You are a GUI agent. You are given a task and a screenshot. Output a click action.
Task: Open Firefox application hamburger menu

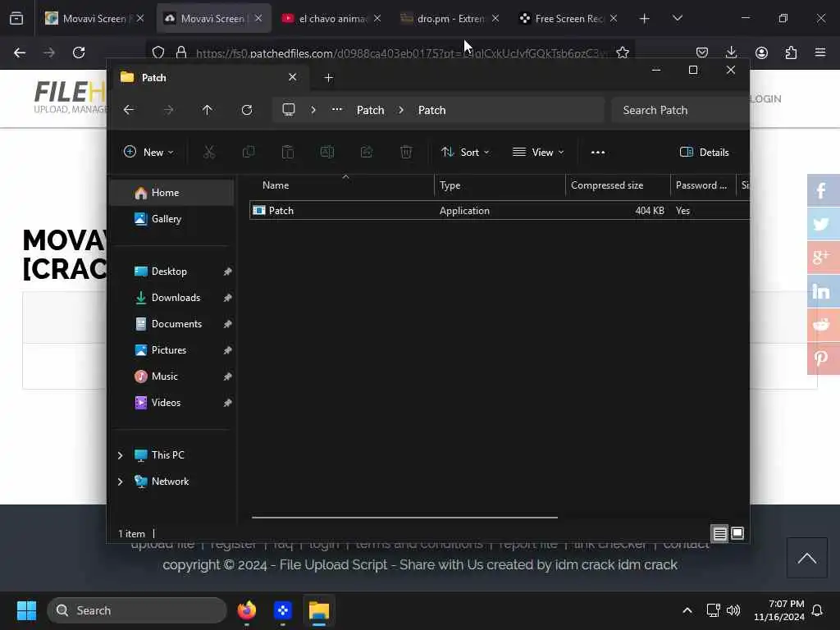click(820, 52)
